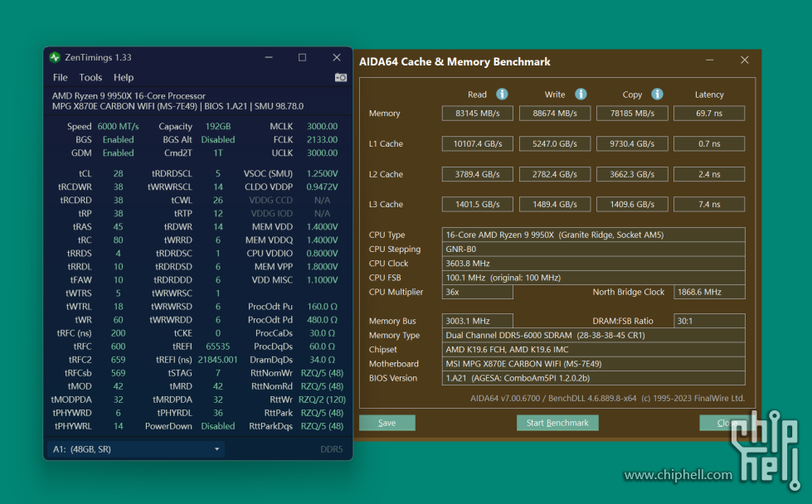
Task: Minimize the ZenTimings window
Action: 269,57
